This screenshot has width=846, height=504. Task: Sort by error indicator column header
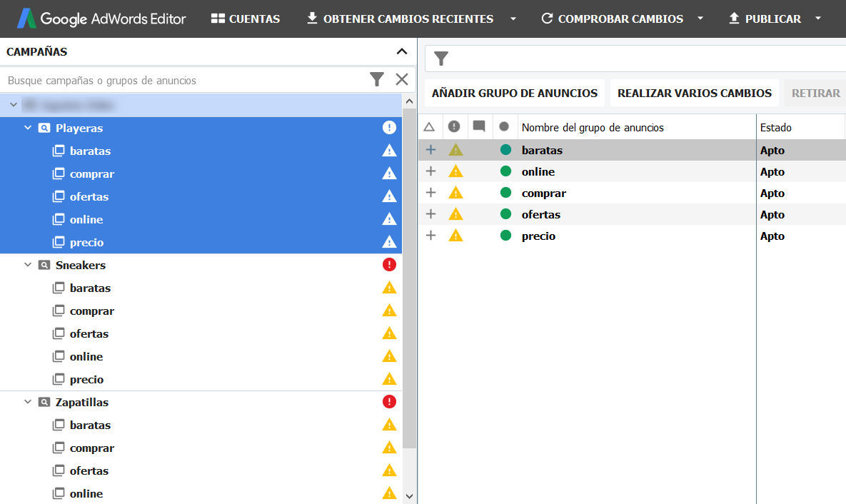(454, 127)
